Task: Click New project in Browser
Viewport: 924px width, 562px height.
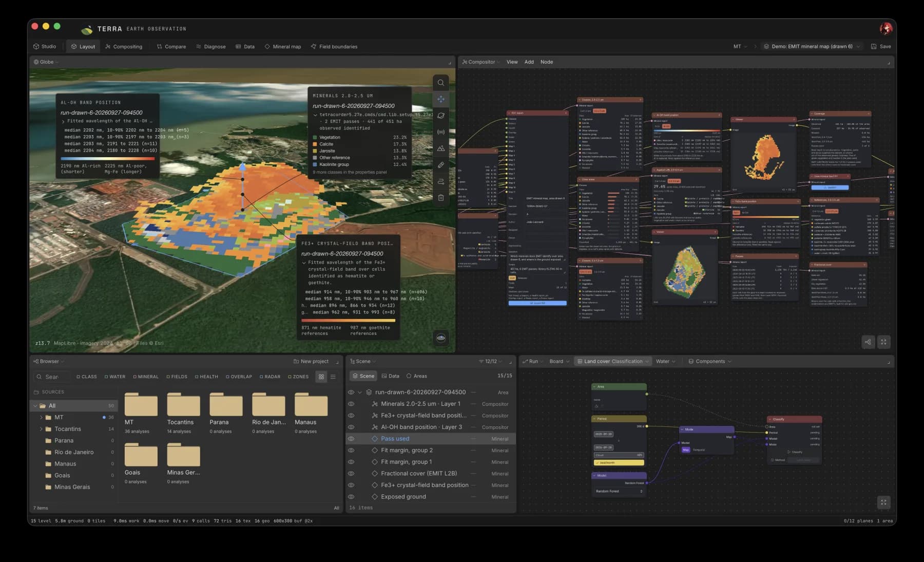Action: click(311, 361)
